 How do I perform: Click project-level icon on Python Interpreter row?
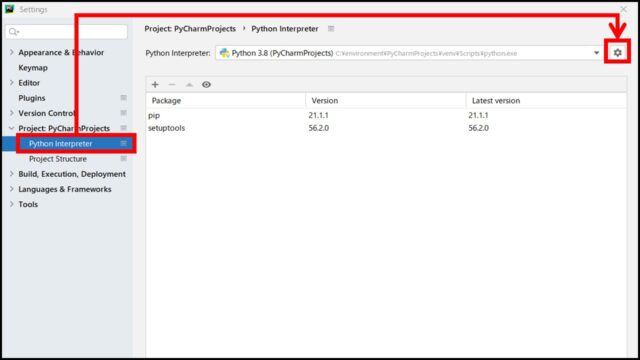coord(123,143)
